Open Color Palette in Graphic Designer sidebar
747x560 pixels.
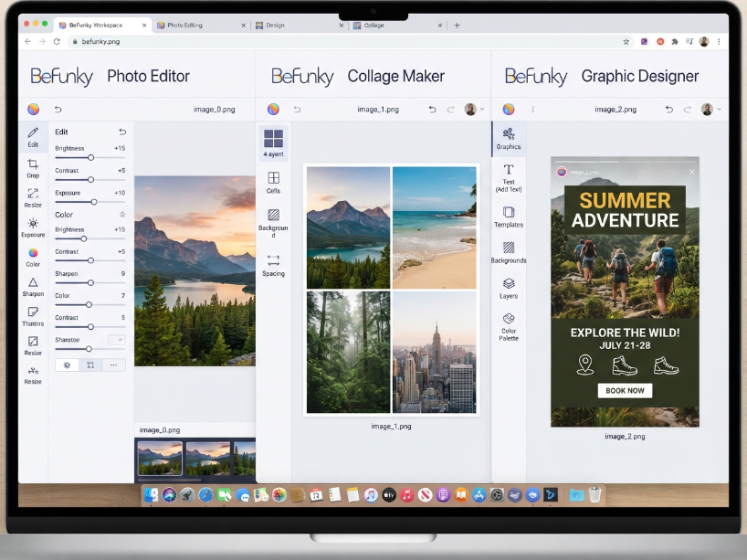point(509,326)
